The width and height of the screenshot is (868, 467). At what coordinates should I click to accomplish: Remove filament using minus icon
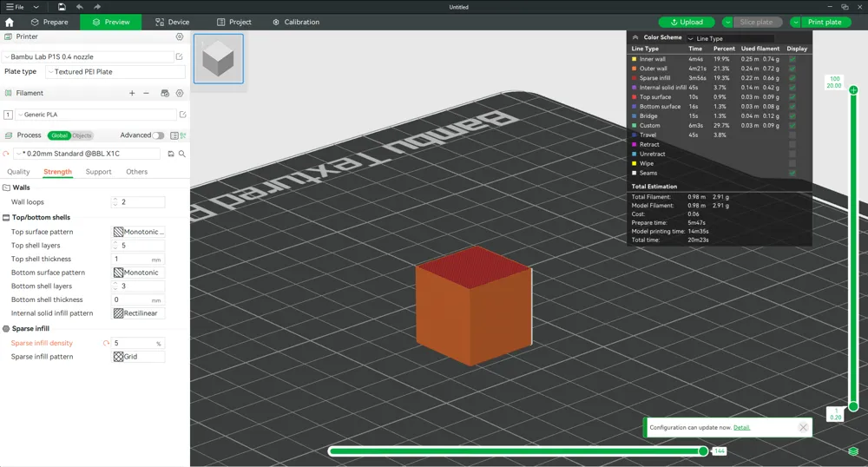click(x=146, y=93)
